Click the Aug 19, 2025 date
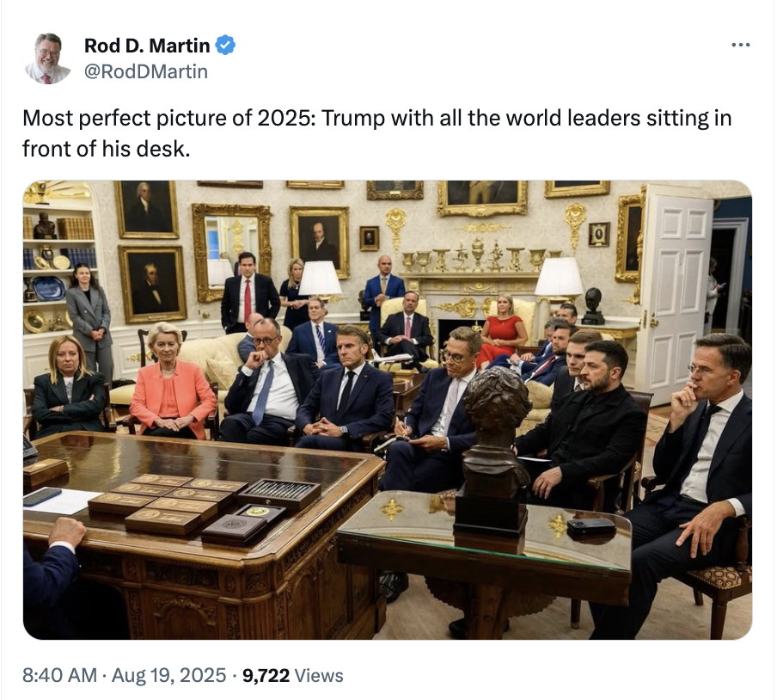 (x=168, y=675)
